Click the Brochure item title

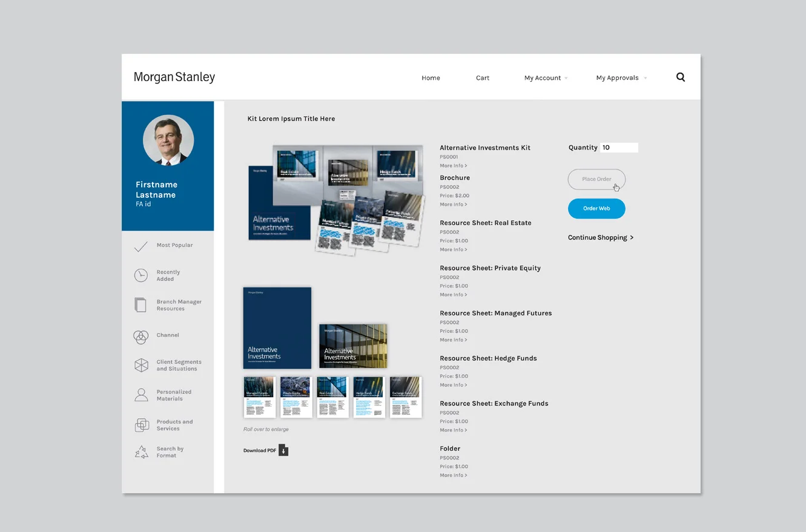455,178
